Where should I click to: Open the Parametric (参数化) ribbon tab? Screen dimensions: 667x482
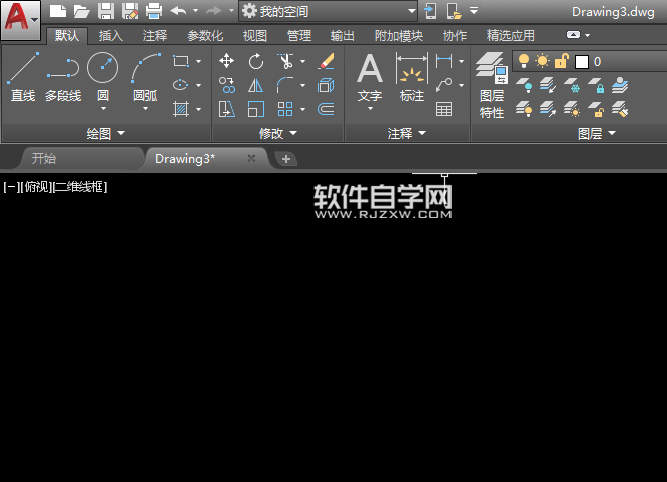(x=205, y=36)
